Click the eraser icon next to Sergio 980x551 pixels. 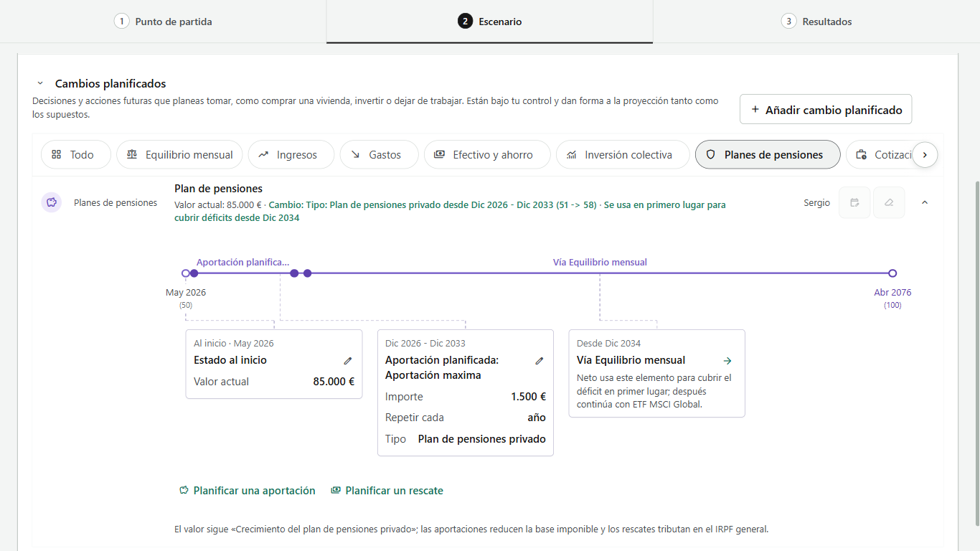889,202
